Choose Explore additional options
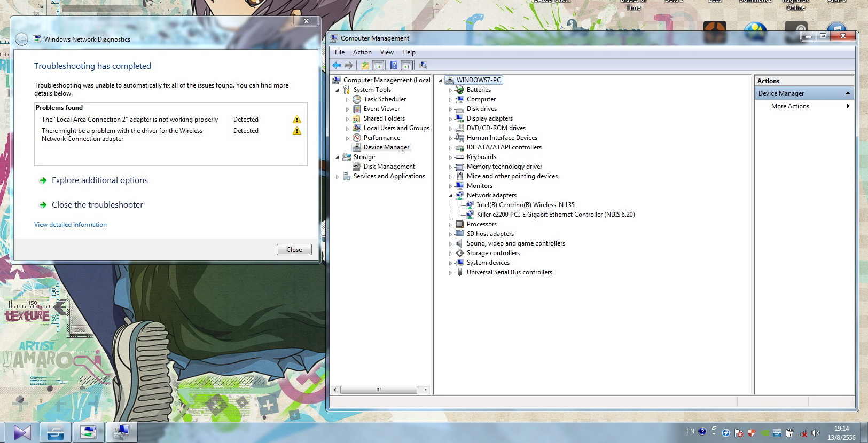The width and height of the screenshot is (868, 443). 100,180
